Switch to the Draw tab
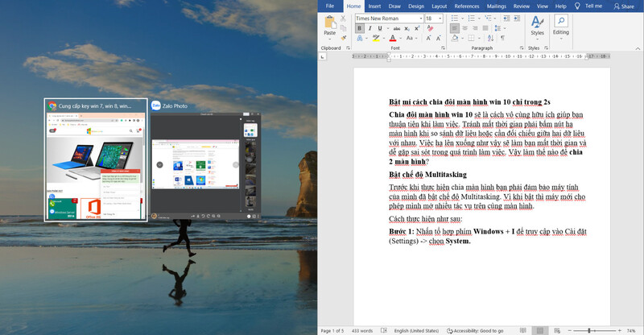 pyautogui.click(x=394, y=6)
